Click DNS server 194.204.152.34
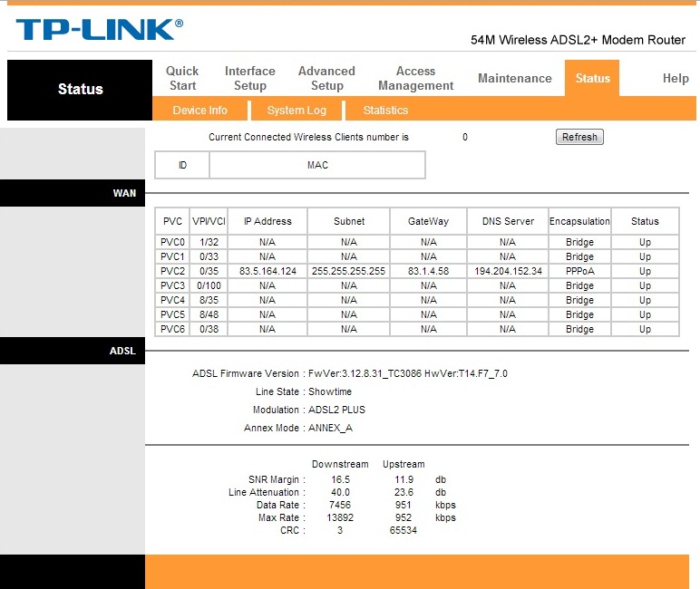The image size is (700, 589). pyautogui.click(x=508, y=271)
